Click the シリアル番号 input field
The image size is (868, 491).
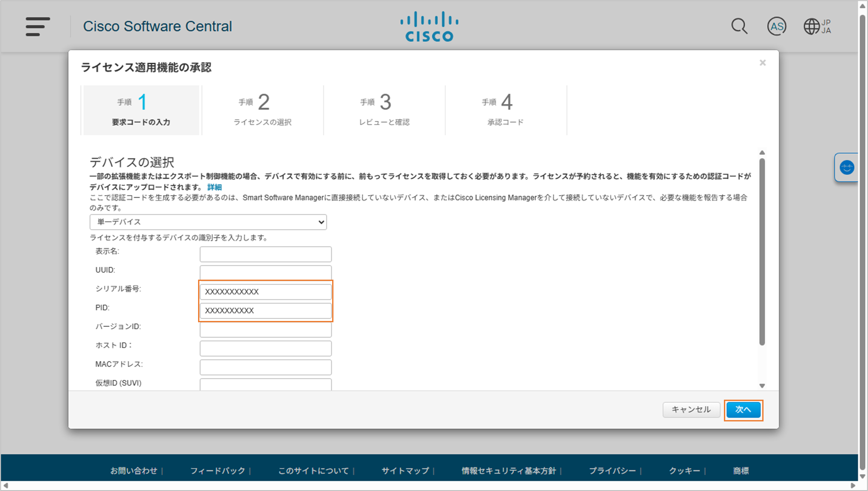(x=266, y=292)
